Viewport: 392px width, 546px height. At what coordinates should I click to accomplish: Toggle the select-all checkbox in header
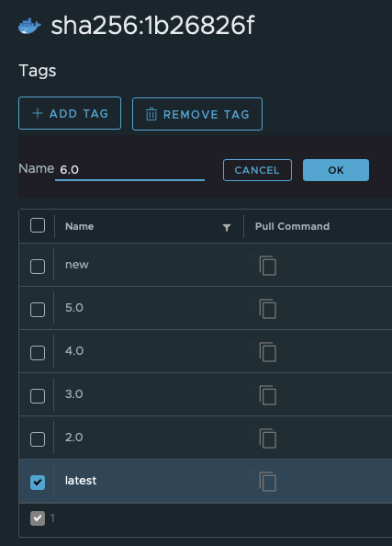click(x=38, y=225)
